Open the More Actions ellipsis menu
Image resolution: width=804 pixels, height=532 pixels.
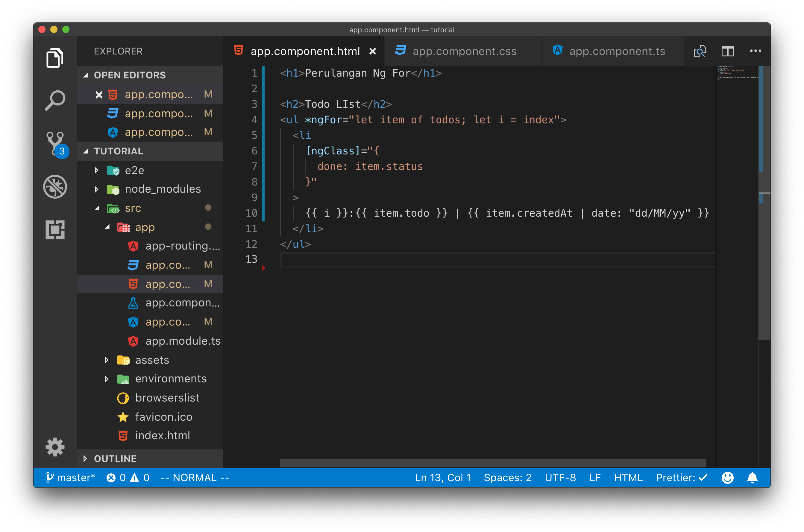(755, 51)
